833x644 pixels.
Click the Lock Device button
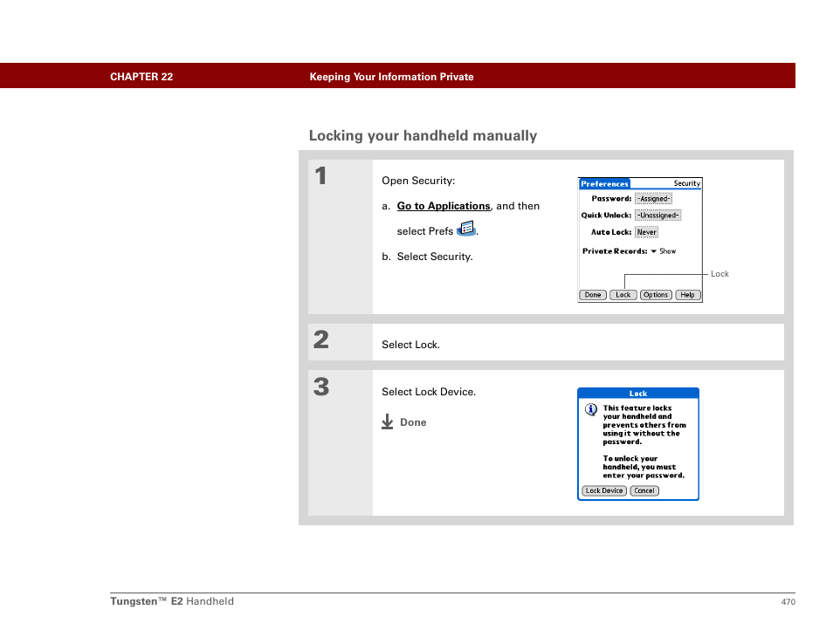[604, 490]
